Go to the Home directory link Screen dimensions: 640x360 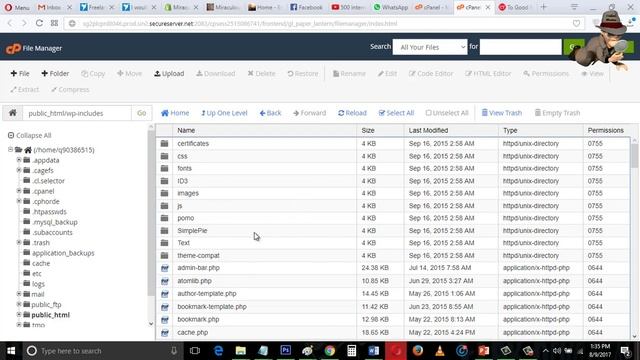click(x=175, y=113)
